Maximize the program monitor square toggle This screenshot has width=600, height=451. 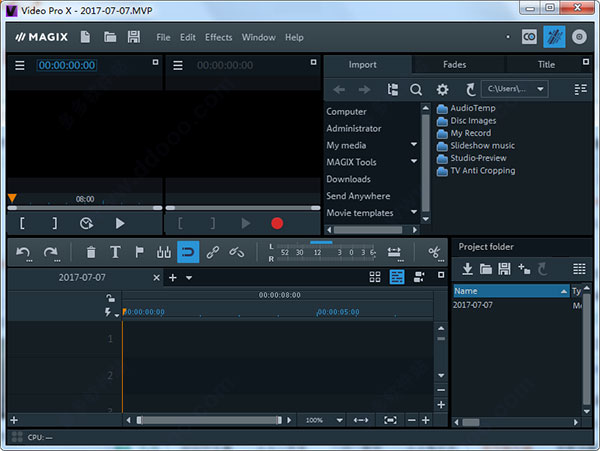click(313, 62)
